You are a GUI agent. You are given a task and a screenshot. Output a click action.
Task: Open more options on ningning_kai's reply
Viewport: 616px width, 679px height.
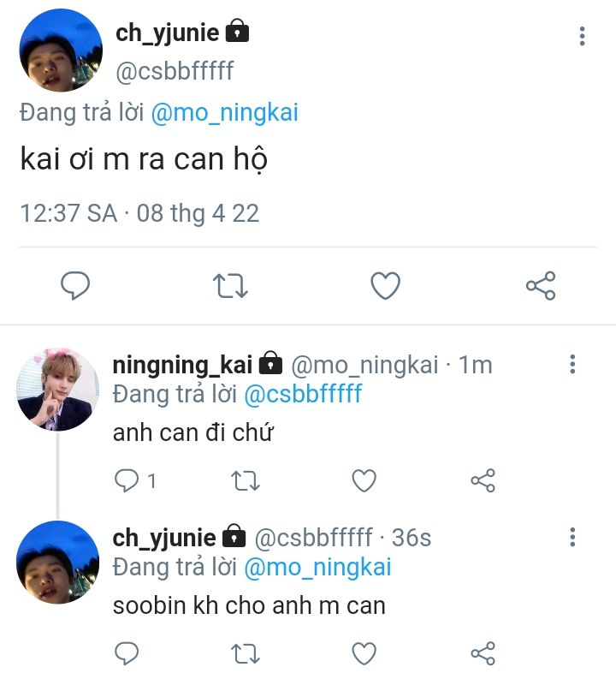(572, 365)
